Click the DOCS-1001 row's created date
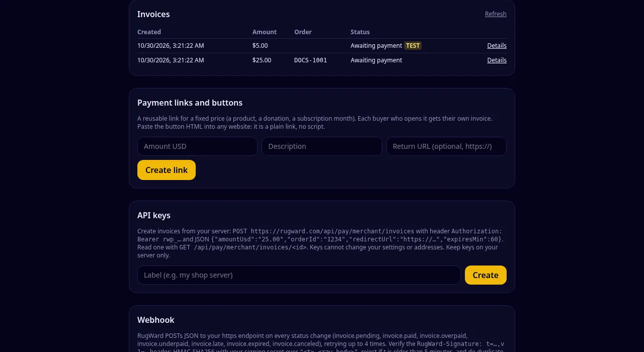The width and height of the screenshot is (644, 352). pyautogui.click(x=171, y=60)
